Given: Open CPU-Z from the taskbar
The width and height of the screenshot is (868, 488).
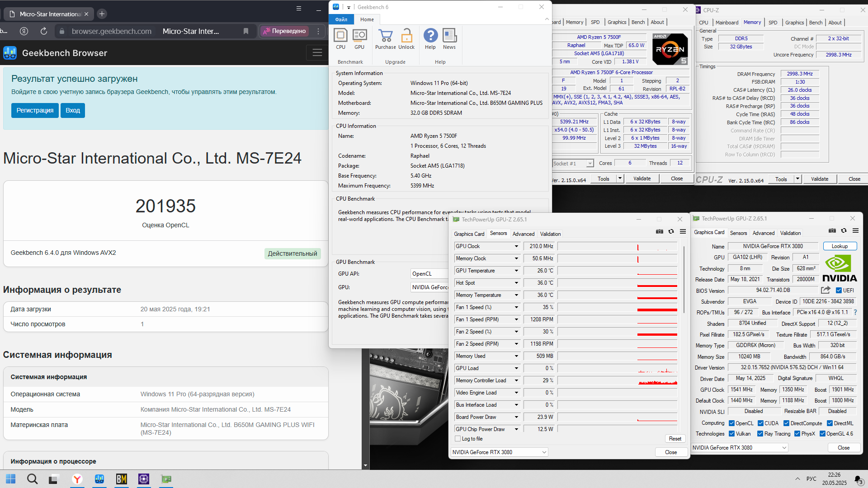Looking at the screenshot, I should click(144, 479).
